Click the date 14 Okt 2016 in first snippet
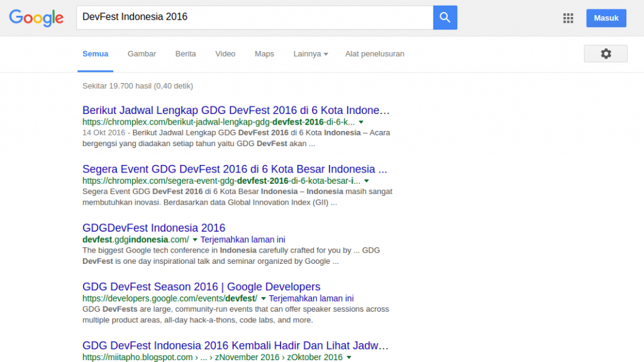 point(104,133)
